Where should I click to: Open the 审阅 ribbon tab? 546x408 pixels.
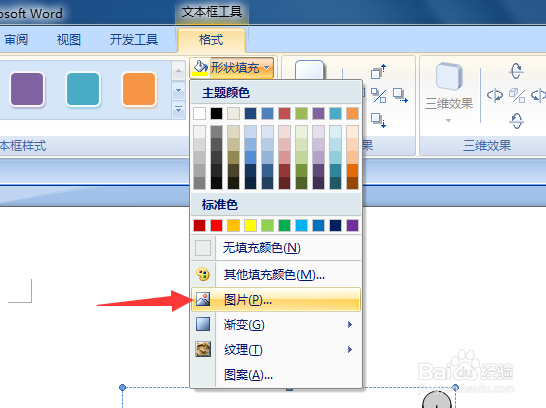tap(16, 40)
